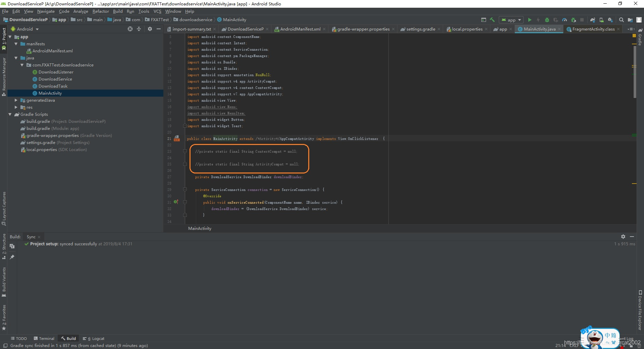Open Search Everywhere magnifier

tap(621, 20)
